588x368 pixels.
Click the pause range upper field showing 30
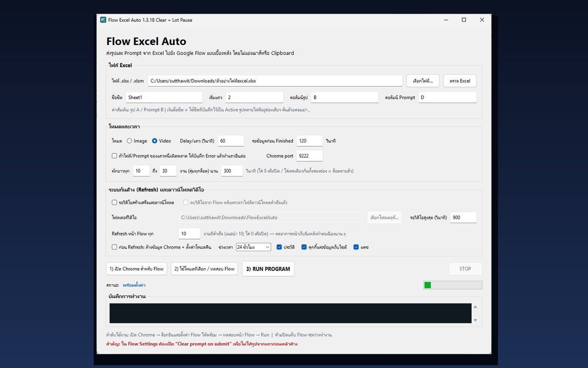pyautogui.click(x=168, y=171)
